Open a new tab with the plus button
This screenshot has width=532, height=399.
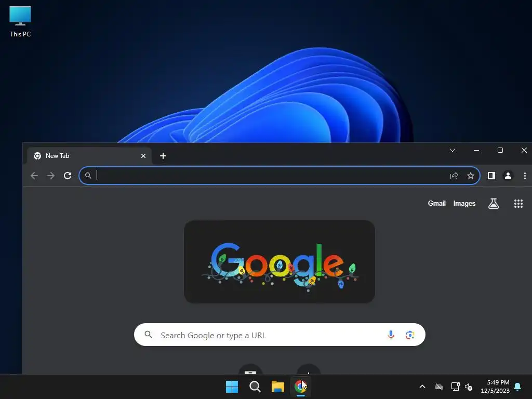[x=163, y=156]
